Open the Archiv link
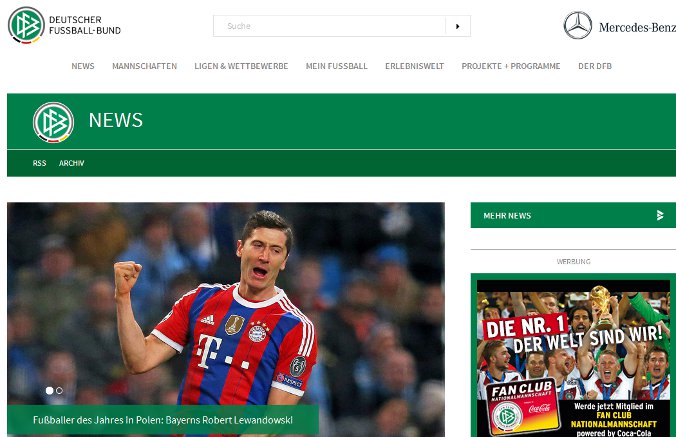Screen dimensions: 676x437 click(x=71, y=163)
